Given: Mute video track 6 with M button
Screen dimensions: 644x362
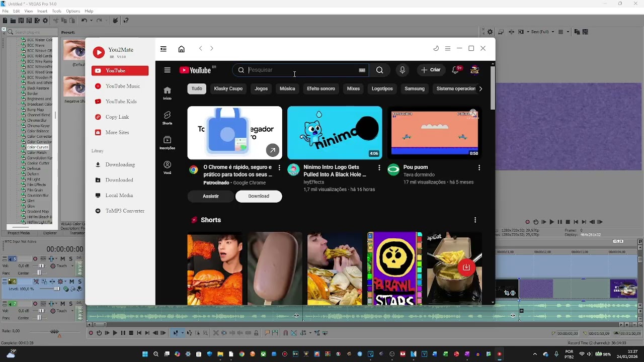Looking at the screenshot, I should (72, 282).
